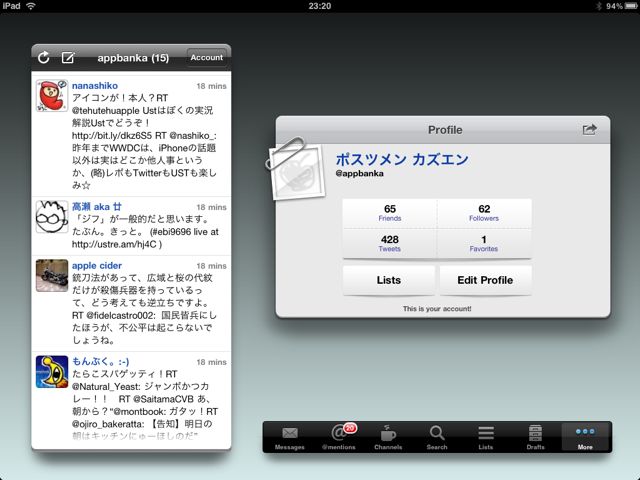Tap the battery icon in status bar

(631, 6)
